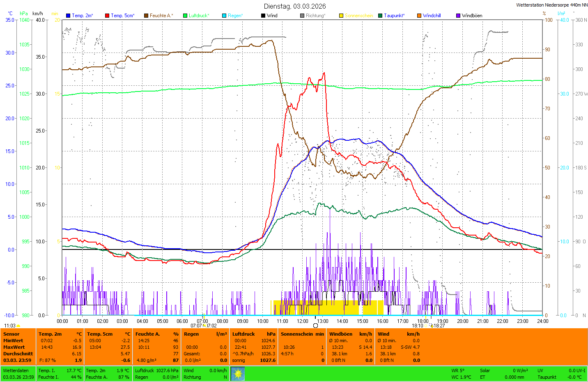588x382 pixels.
Task: Click the blue Temp. 2m legend square
Action: click(x=68, y=16)
